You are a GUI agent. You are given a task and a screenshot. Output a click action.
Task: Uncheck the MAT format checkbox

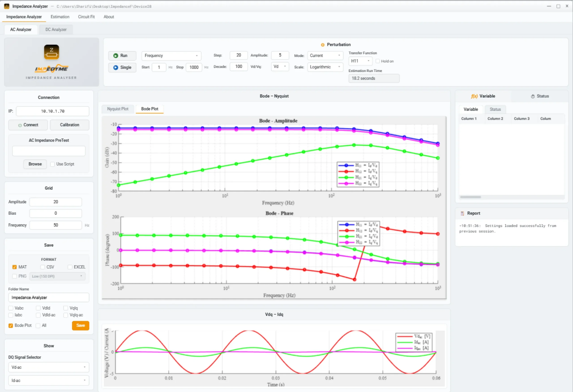[x=15, y=267]
